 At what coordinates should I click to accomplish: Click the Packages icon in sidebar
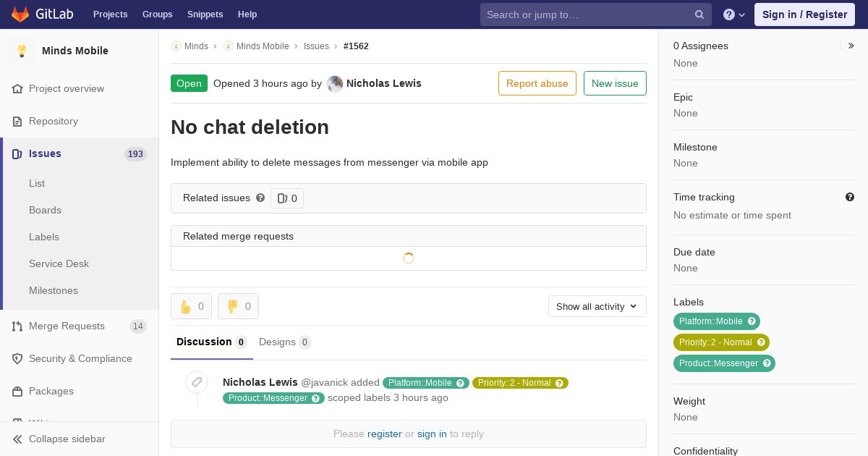[x=17, y=391]
